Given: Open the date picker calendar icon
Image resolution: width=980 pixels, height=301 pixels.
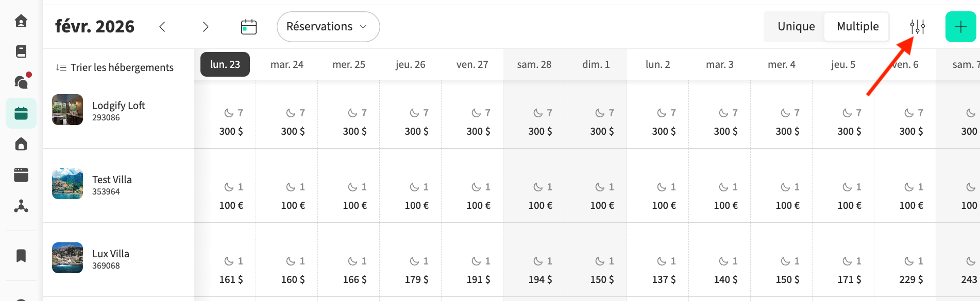Looking at the screenshot, I should coord(249,27).
